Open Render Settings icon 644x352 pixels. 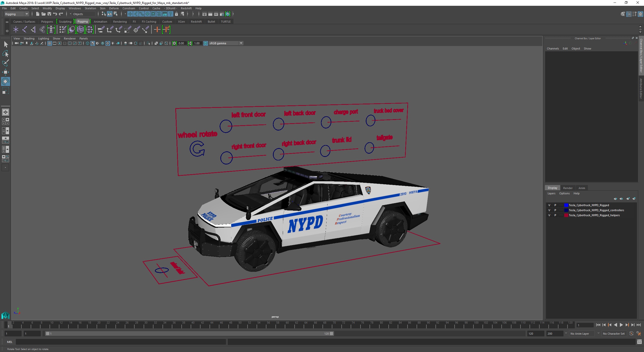click(x=222, y=14)
